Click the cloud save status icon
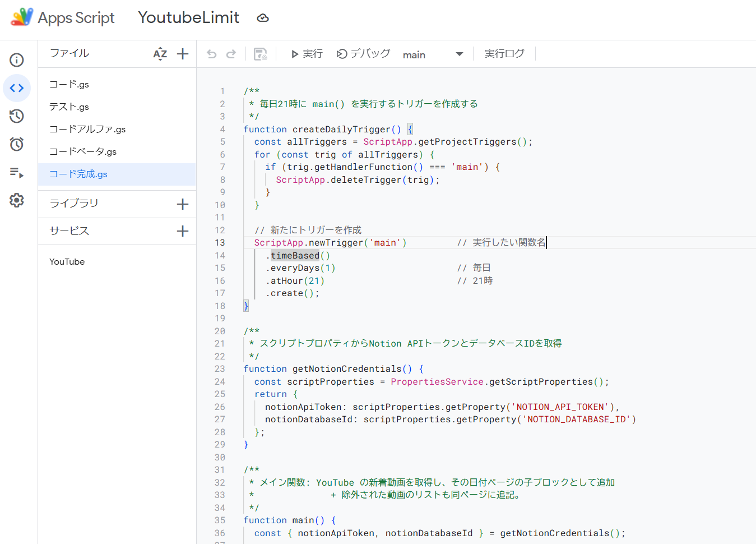 263,18
